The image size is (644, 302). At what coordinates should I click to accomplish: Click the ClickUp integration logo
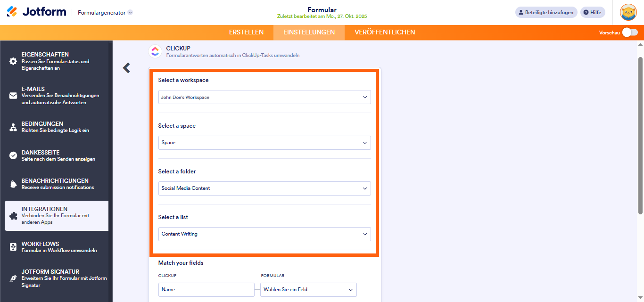tap(155, 51)
